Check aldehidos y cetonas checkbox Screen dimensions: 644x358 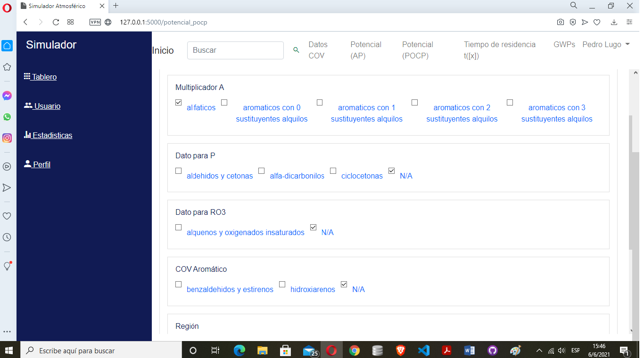click(x=179, y=171)
